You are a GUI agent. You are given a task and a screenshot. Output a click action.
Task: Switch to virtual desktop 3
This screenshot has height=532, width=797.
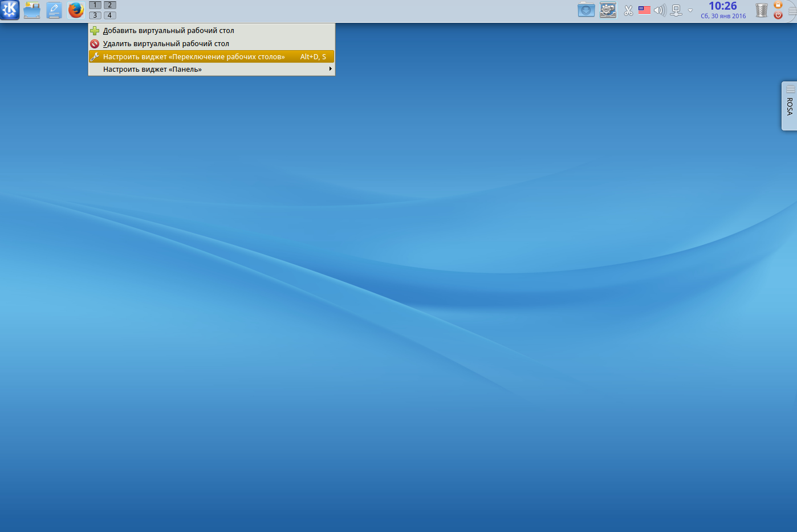click(x=95, y=15)
